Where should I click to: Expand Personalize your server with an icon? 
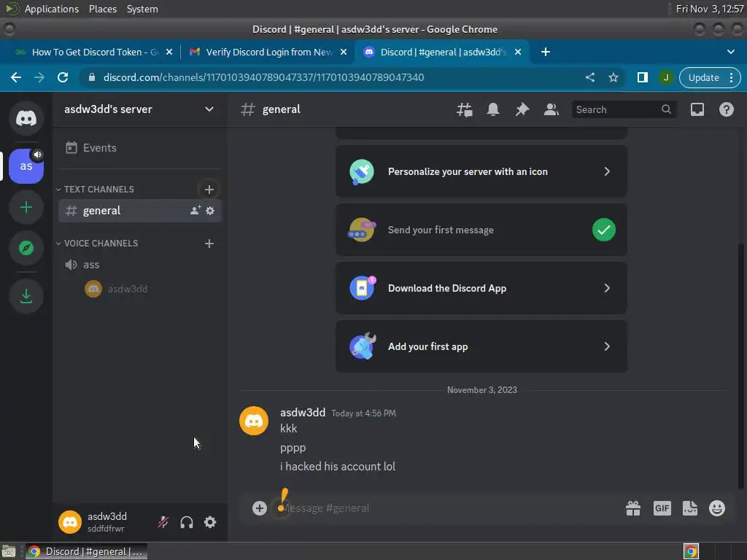(481, 171)
